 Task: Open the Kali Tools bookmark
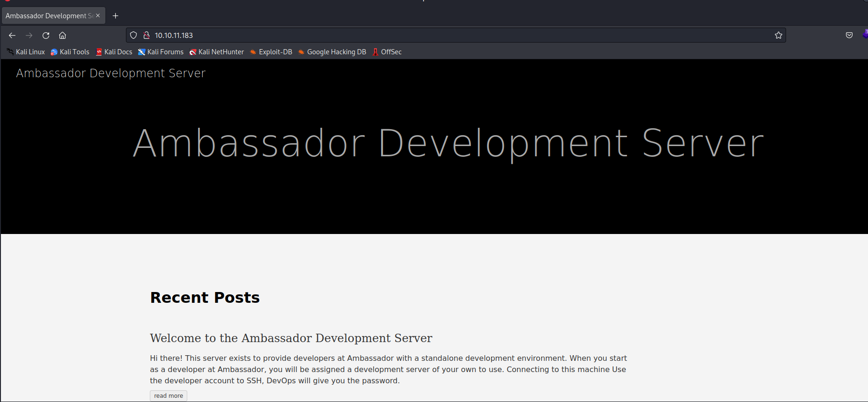tap(70, 52)
